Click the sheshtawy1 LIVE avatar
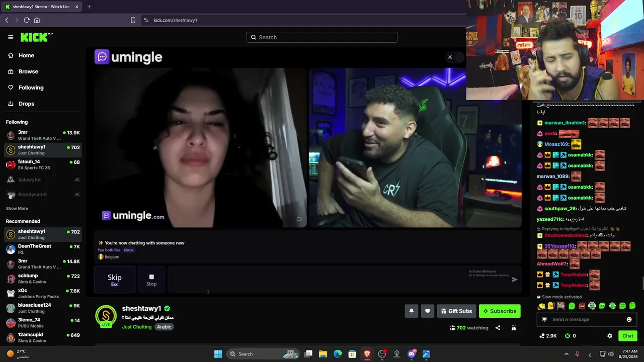Viewport: 644px width, 362px height. coord(106,316)
